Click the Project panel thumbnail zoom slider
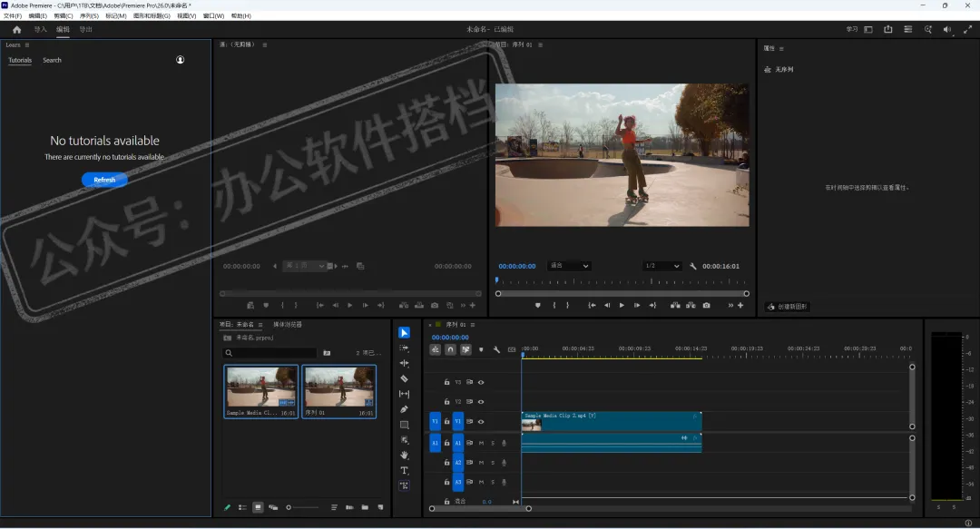 [x=289, y=507]
